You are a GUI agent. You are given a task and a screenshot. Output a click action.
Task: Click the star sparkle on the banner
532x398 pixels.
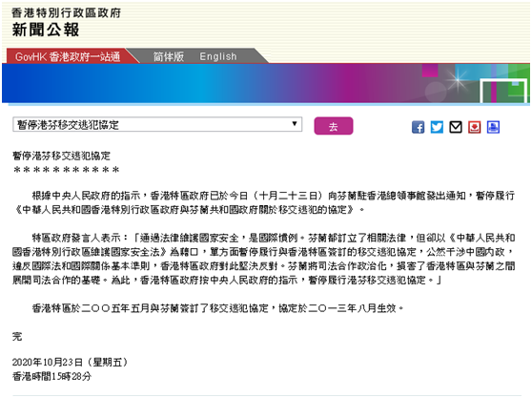(457, 80)
